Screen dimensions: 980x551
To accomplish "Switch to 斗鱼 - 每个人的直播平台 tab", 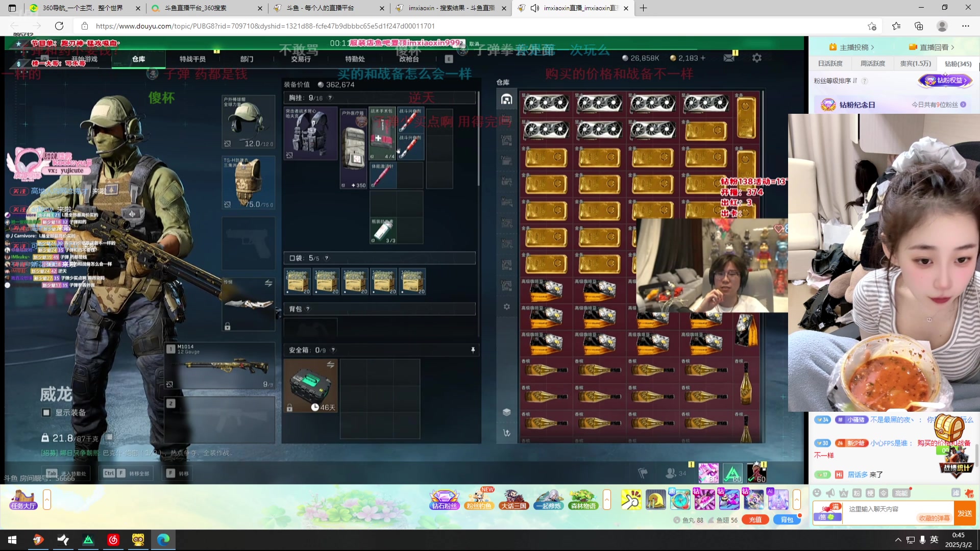I will point(329,8).
